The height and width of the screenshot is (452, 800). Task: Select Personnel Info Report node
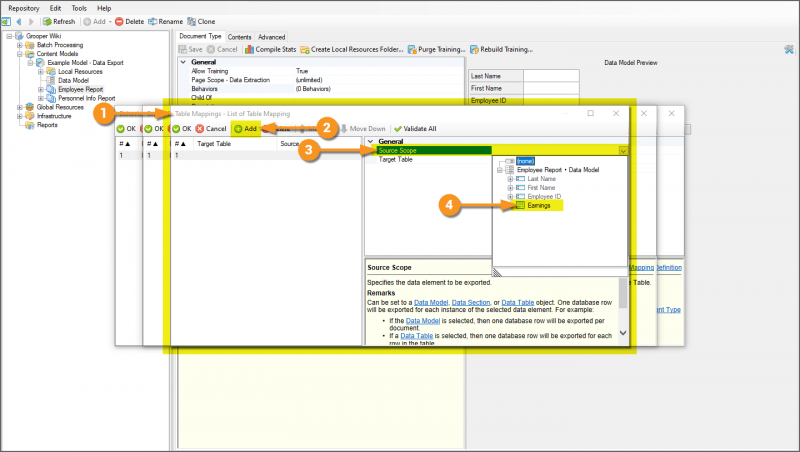coord(86,98)
